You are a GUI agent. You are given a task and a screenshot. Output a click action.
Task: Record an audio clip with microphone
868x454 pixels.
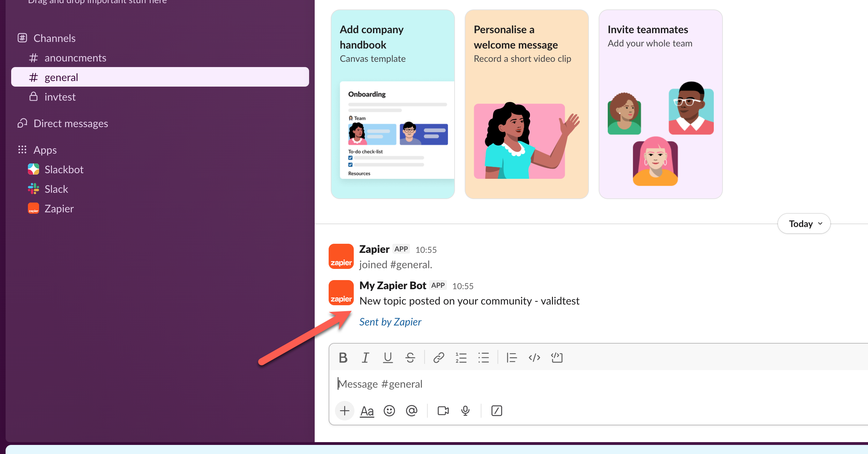tap(465, 411)
